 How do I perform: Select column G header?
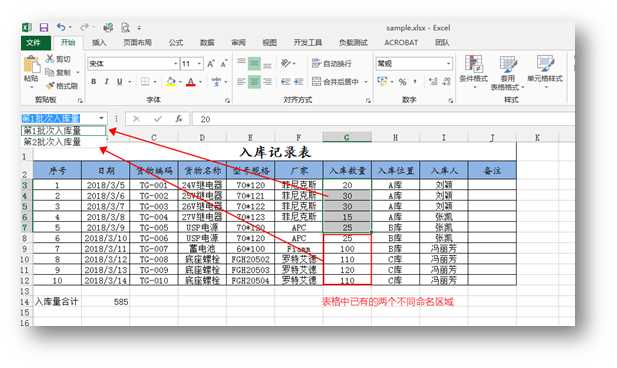pos(347,137)
